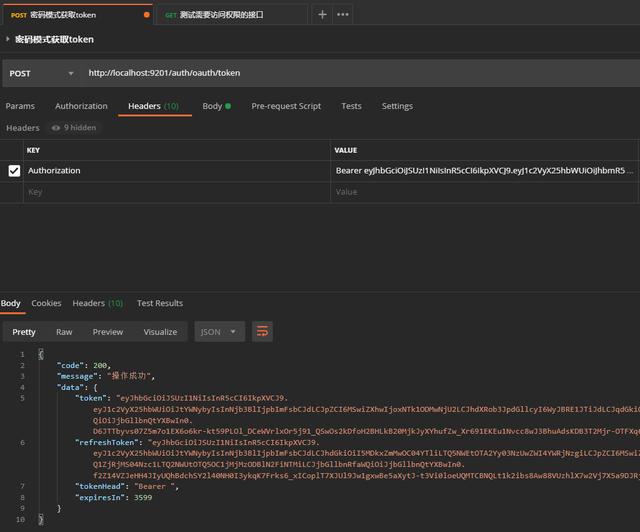Click the orange unsaved dot on POST tab

tap(147, 15)
